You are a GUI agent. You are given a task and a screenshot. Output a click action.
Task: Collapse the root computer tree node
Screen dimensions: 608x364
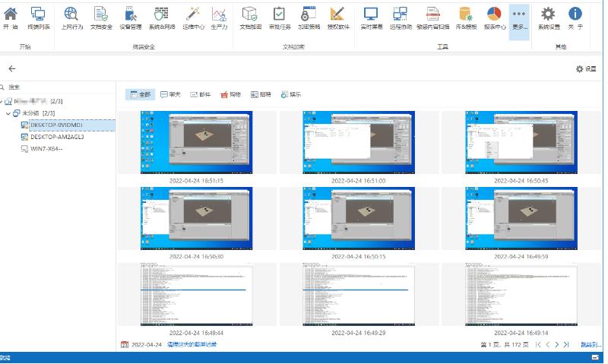click(x=2, y=101)
